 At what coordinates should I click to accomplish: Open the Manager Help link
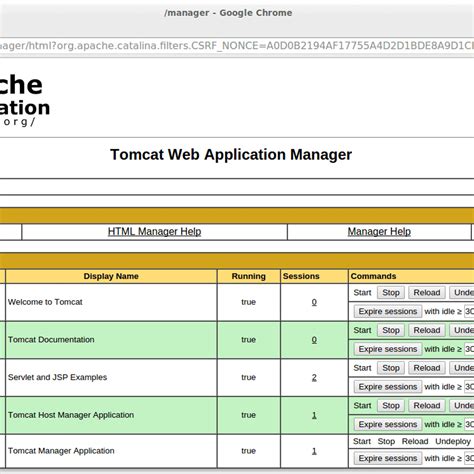379,232
